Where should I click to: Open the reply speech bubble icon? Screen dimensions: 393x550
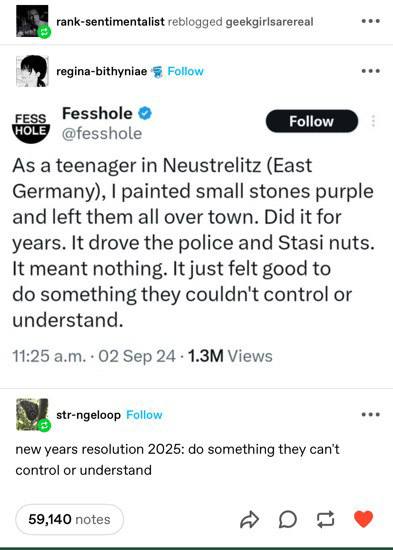pos(288,519)
